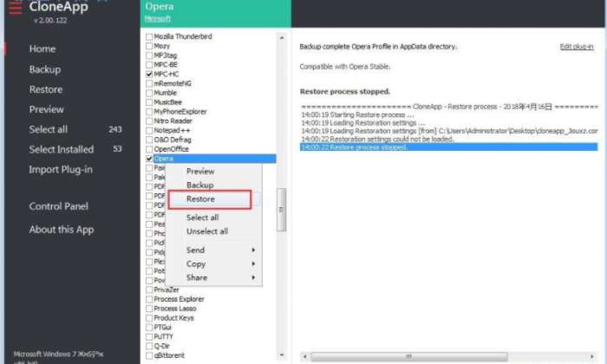
Task: Tick the Notepad++ checkbox
Action: [x=149, y=130]
